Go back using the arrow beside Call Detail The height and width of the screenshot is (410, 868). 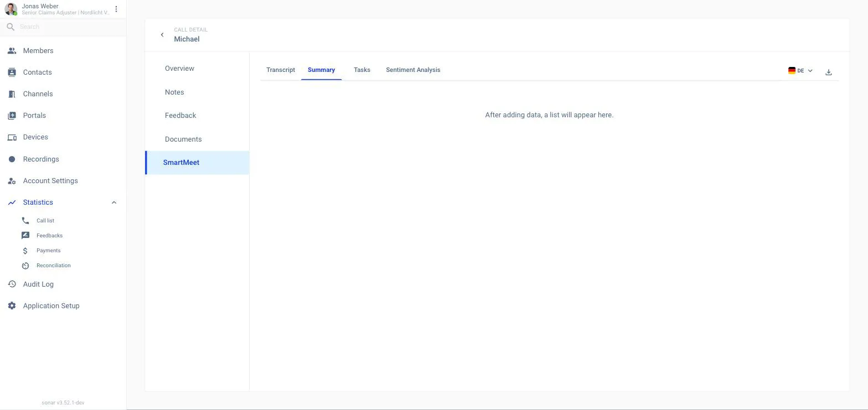[162, 35]
